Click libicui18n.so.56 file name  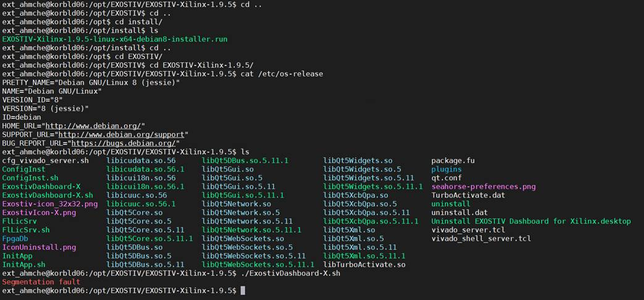141,178
